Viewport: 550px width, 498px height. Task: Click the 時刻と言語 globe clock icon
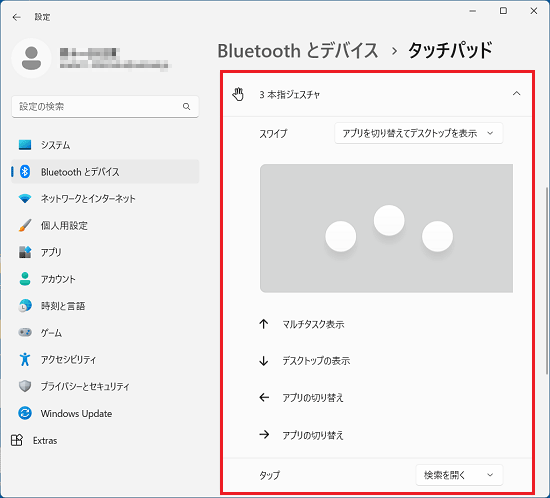click(x=25, y=306)
